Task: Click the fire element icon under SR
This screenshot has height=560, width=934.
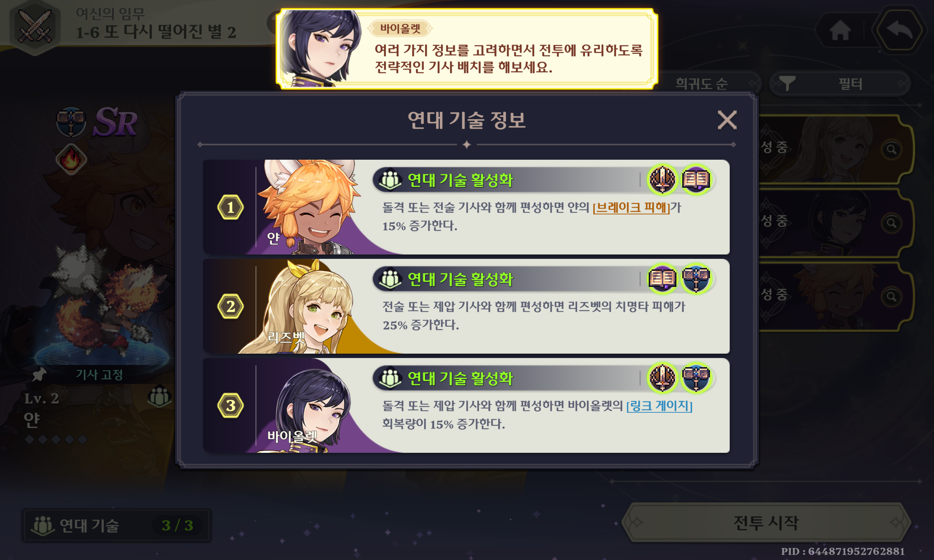Action: tap(71, 159)
